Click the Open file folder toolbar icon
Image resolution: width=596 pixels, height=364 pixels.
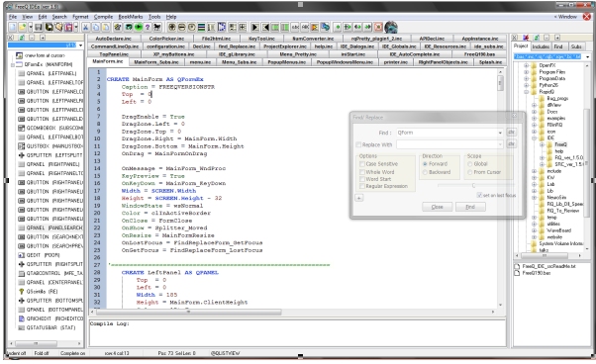pyautogui.click(x=22, y=27)
